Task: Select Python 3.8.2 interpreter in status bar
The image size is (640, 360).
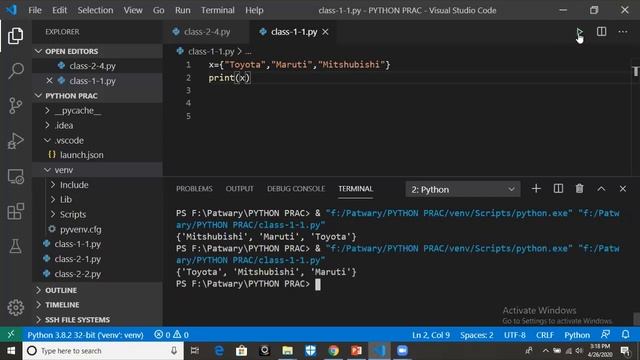Action: click(85, 335)
